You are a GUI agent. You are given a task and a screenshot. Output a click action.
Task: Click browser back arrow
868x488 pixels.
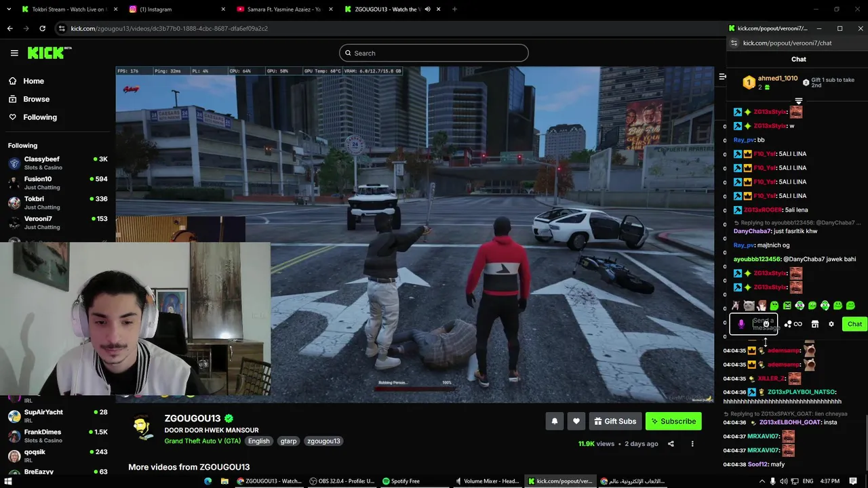click(x=9, y=28)
